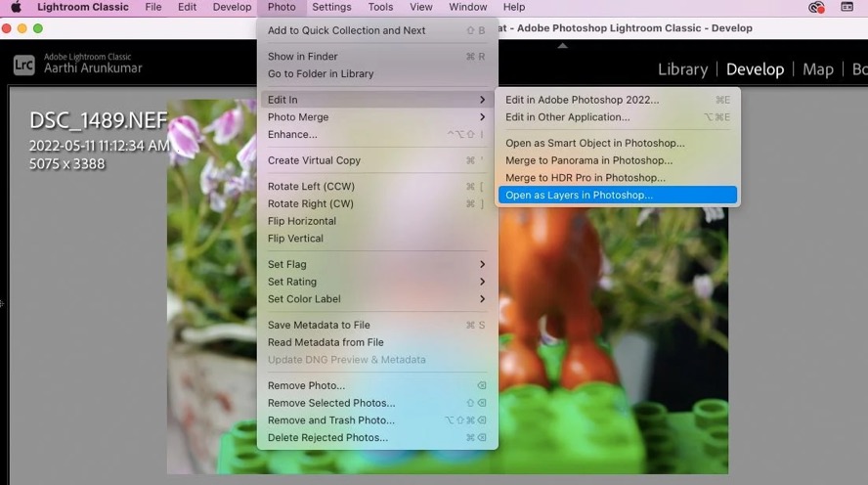Choose Enhance... from the Photo menu
This screenshot has width=868, height=485.
pyautogui.click(x=376, y=134)
